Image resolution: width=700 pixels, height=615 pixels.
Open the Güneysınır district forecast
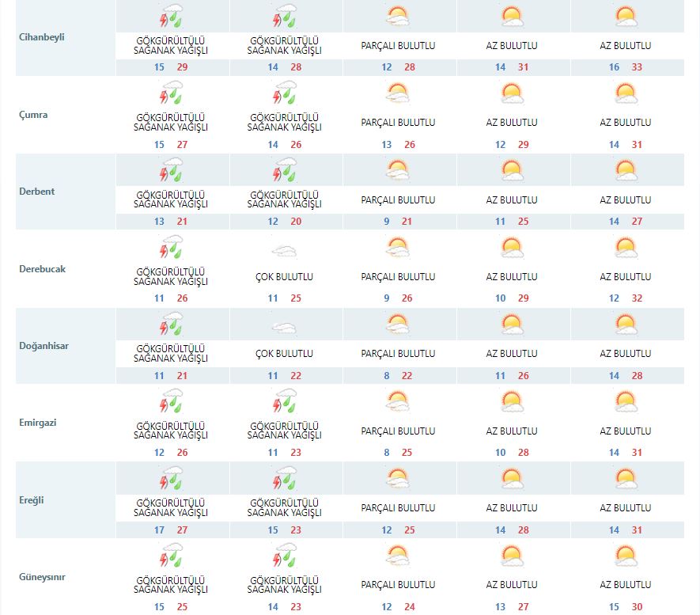[x=42, y=576]
